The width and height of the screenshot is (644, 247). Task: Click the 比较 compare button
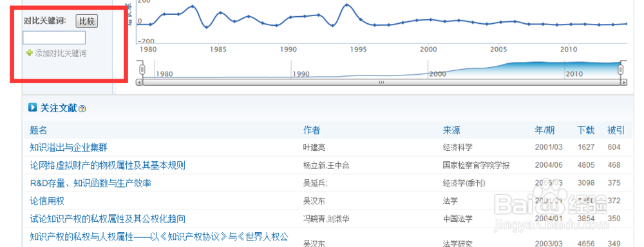click(87, 21)
